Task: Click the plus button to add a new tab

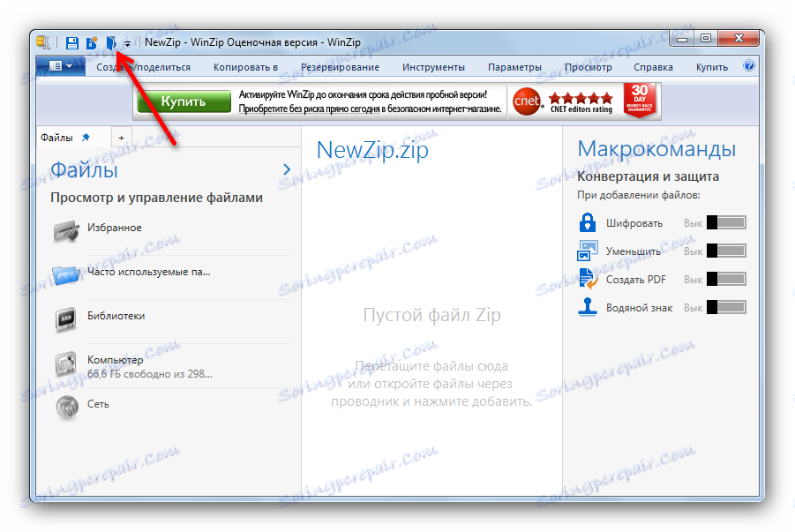Action: tap(121, 136)
